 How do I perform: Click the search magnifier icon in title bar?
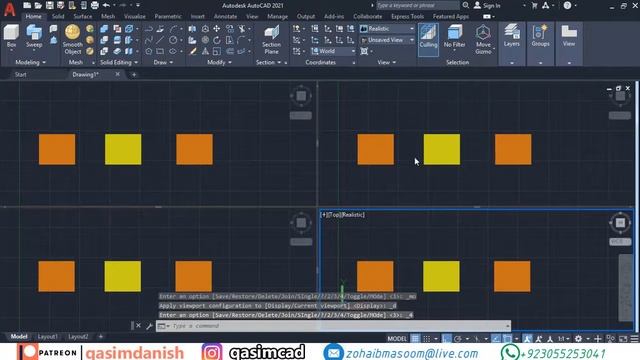[x=466, y=5]
